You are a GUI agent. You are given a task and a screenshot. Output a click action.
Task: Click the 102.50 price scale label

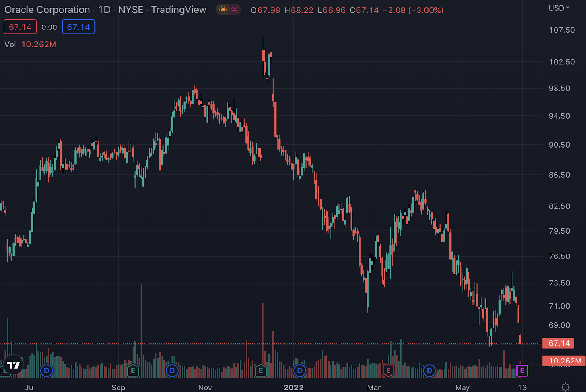[x=562, y=62]
